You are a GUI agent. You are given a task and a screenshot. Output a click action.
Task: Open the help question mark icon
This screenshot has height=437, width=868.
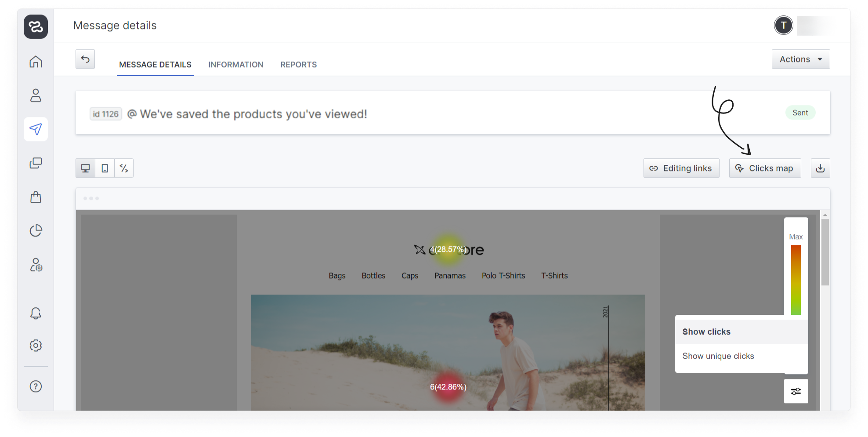tap(36, 386)
